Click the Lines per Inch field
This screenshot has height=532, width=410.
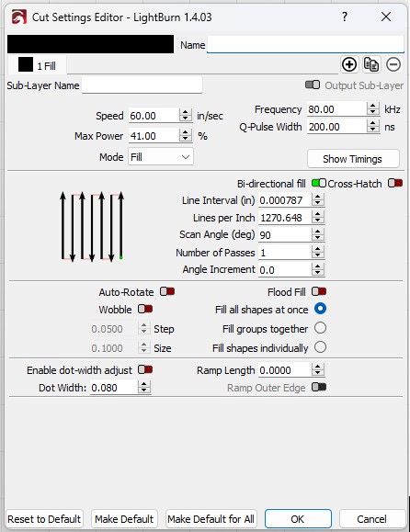284,218
